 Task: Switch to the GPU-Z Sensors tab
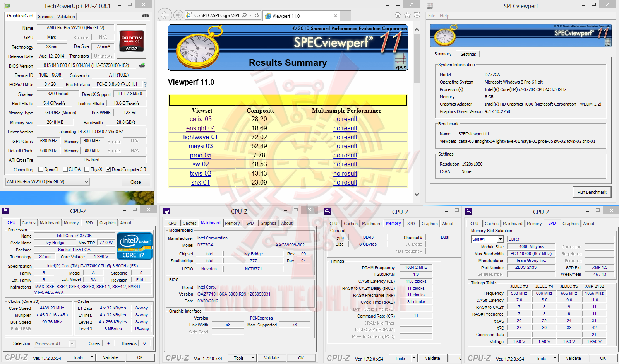click(x=45, y=17)
